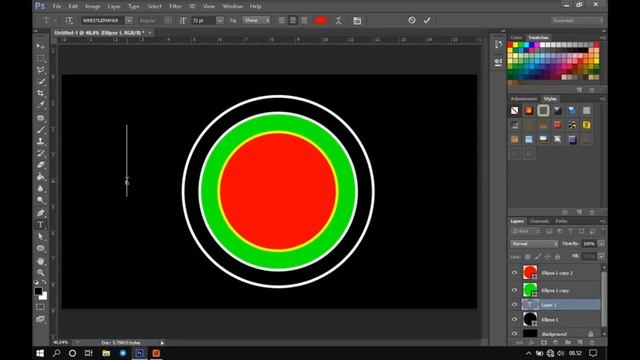Open the font family dropdown
The height and width of the screenshot is (360, 640).
(129, 20)
